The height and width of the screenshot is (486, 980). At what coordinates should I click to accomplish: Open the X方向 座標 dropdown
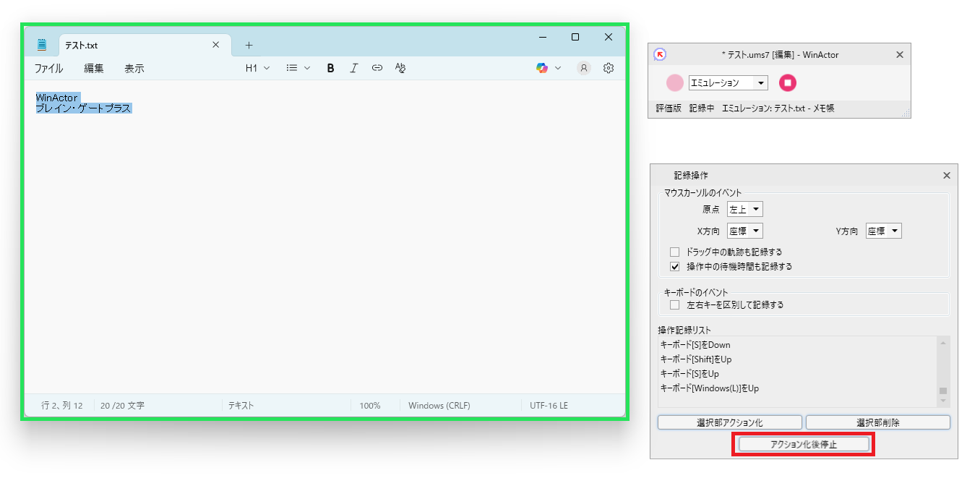pos(745,231)
